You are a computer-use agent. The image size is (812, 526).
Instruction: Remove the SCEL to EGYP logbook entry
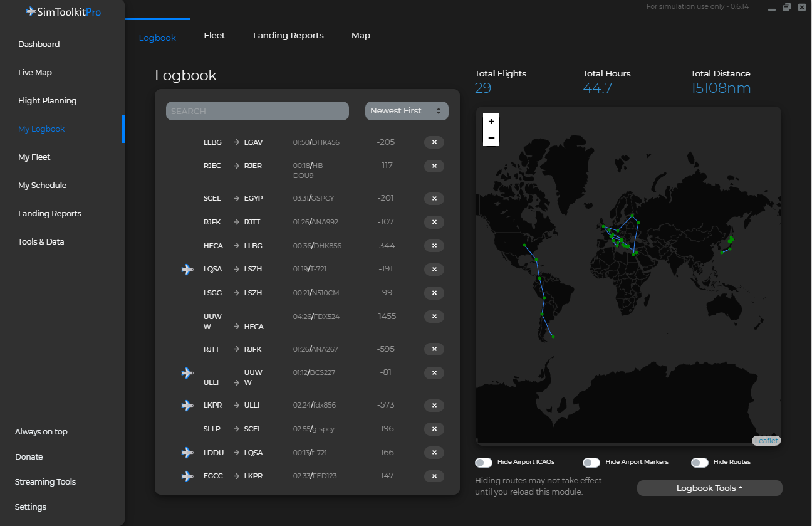pyautogui.click(x=434, y=199)
